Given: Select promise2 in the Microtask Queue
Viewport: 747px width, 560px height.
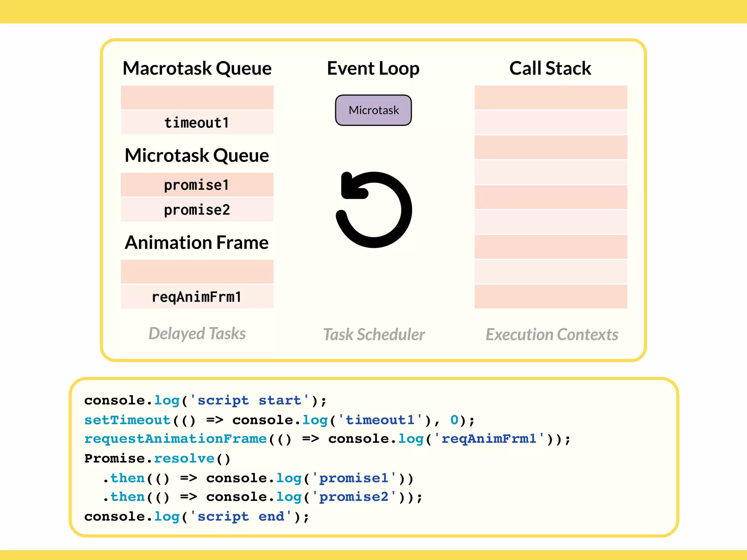Looking at the screenshot, I should tap(197, 210).
